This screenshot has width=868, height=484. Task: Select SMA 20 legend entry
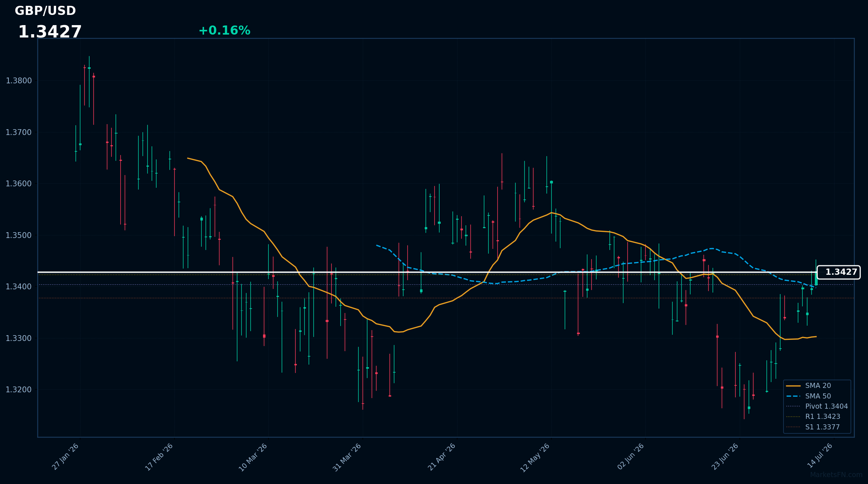click(x=818, y=386)
